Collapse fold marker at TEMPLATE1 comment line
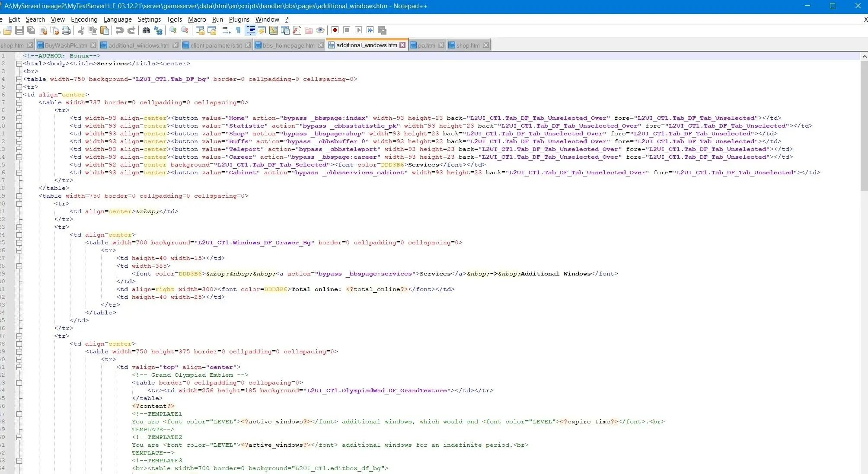Image resolution: width=868 pixels, height=474 pixels. tap(19, 414)
